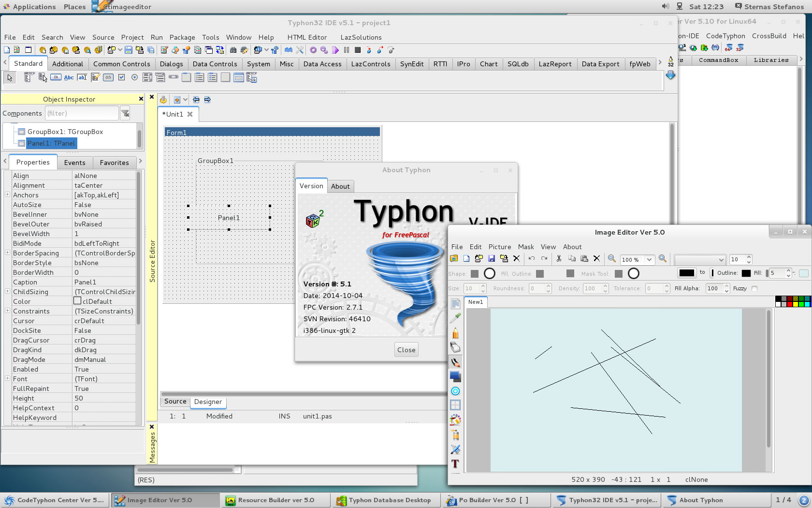Select GroupBox1: TGroupBox in component tree
Screen dimensions: 812x508
pyautogui.click(x=65, y=132)
